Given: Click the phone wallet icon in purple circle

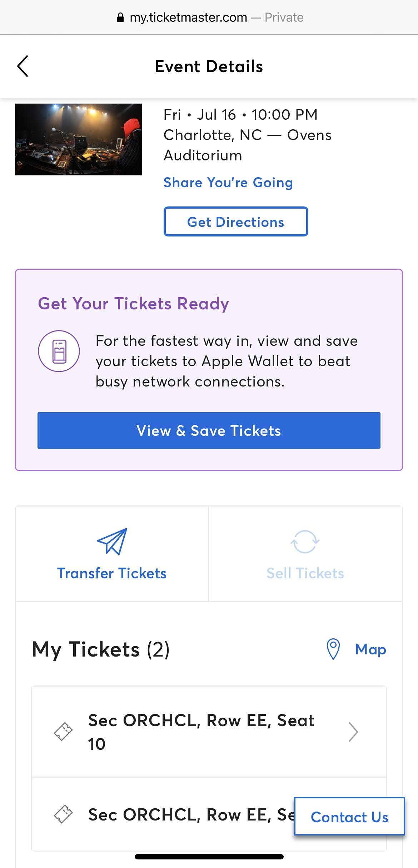Looking at the screenshot, I should [59, 351].
